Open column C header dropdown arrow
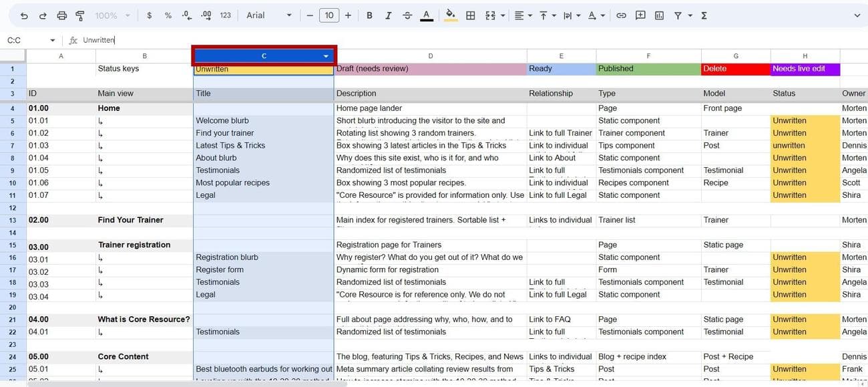This screenshot has height=387, width=868. (326, 56)
